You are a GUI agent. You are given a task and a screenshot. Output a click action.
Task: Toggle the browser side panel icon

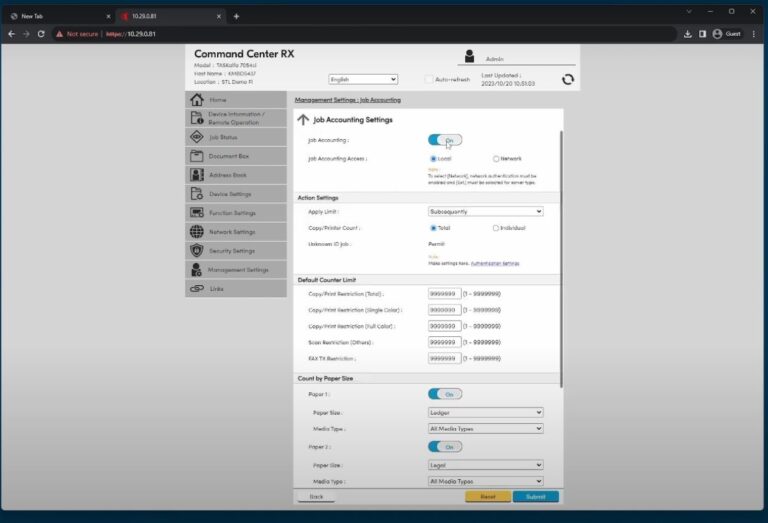(x=702, y=34)
